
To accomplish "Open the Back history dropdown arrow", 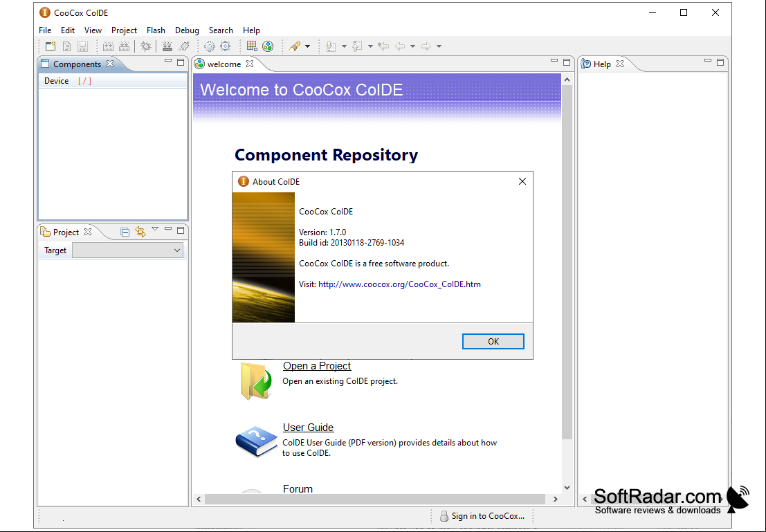I will (x=413, y=46).
